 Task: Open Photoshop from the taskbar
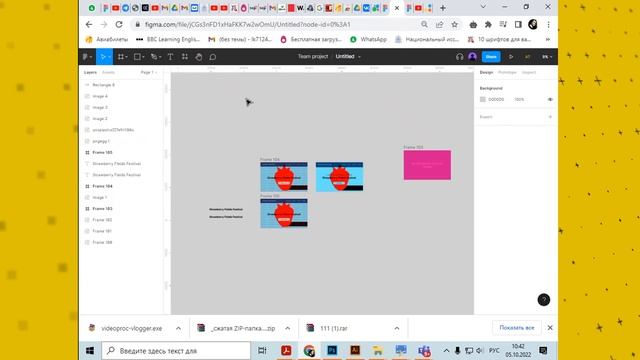[332, 350]
